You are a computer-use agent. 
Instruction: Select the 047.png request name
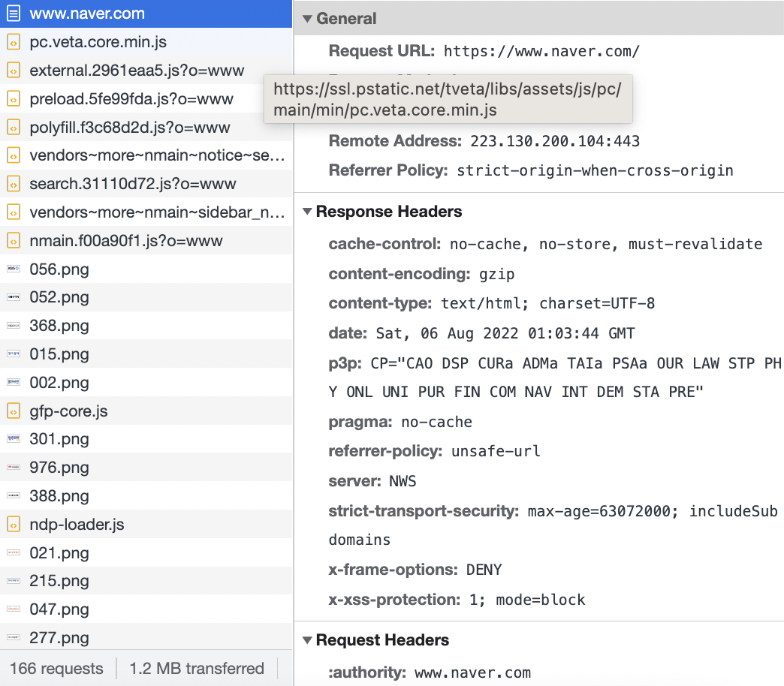click(x=59, y=609)
